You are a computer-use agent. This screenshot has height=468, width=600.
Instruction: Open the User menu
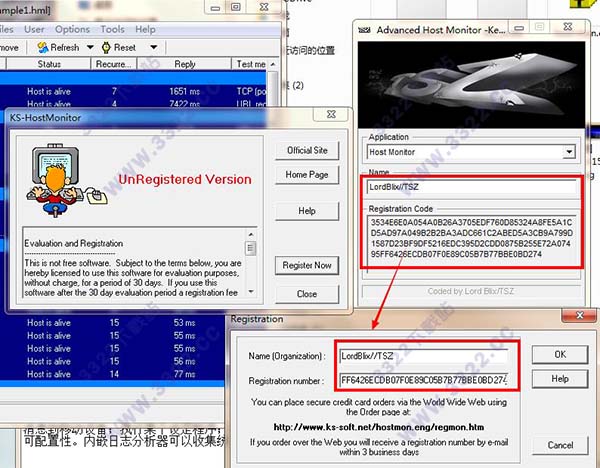tap(34, 29)
